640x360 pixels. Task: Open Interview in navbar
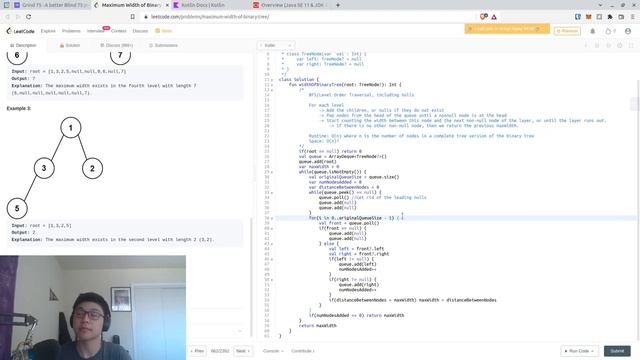[x=96, y=31]
